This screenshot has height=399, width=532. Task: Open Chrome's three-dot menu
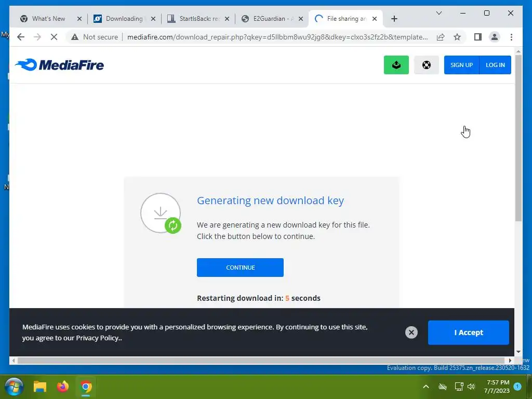(511, 37)
